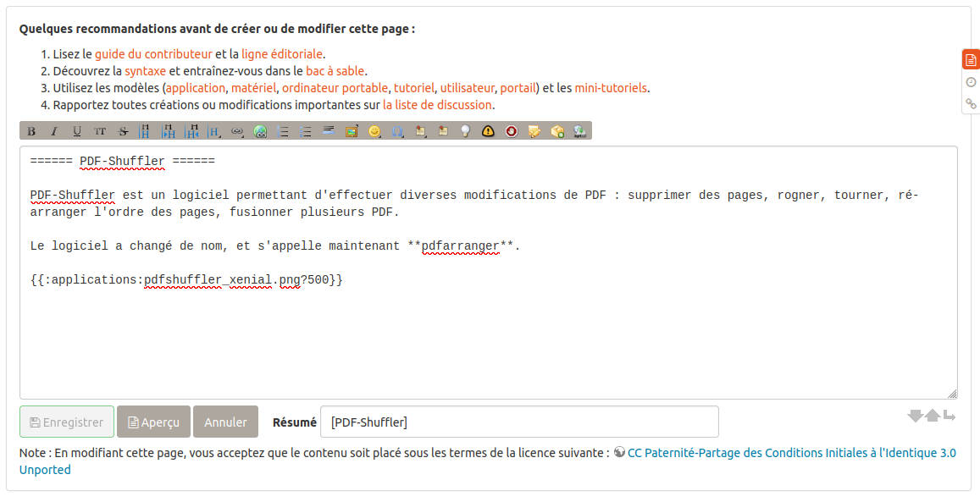Viewport: 980px width, 502px height.
Task: Open la liste de discussion link
Action: pos(438,105)
